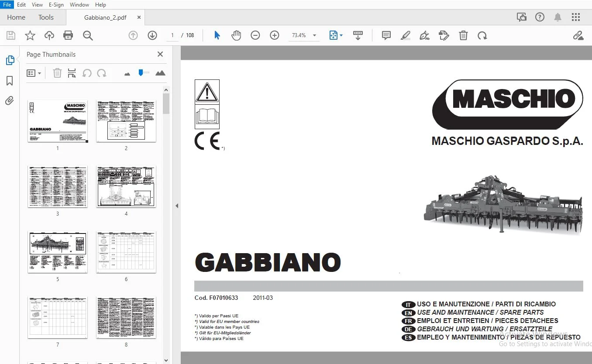The height and width of the screenshot is (364, 592).
Task: Print the document with the printer icon
Action: (x=68, y=35)
